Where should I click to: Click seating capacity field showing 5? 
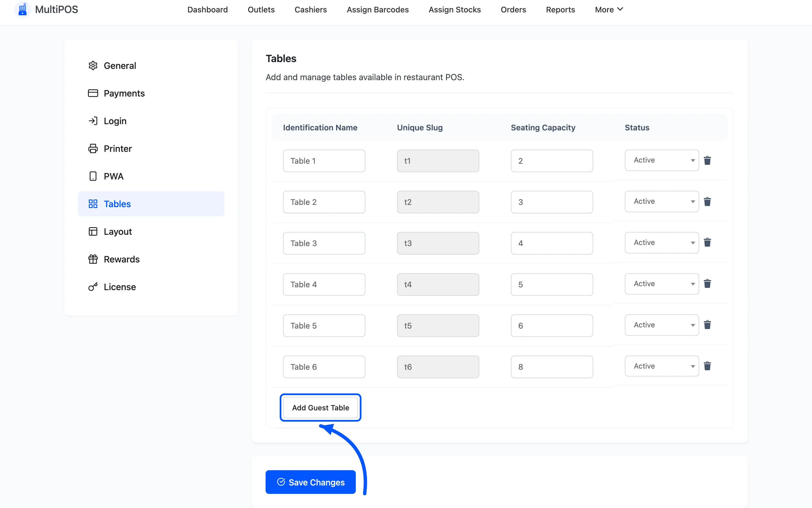(x=551, y=284)
